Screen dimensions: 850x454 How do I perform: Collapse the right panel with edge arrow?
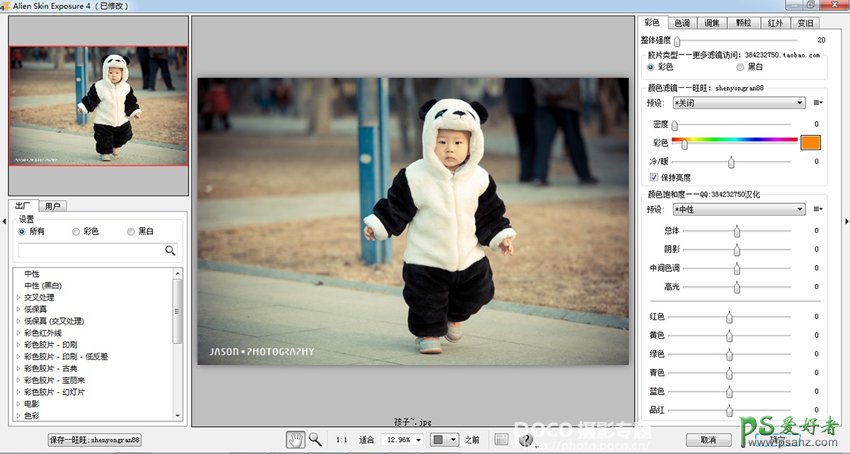846,221
